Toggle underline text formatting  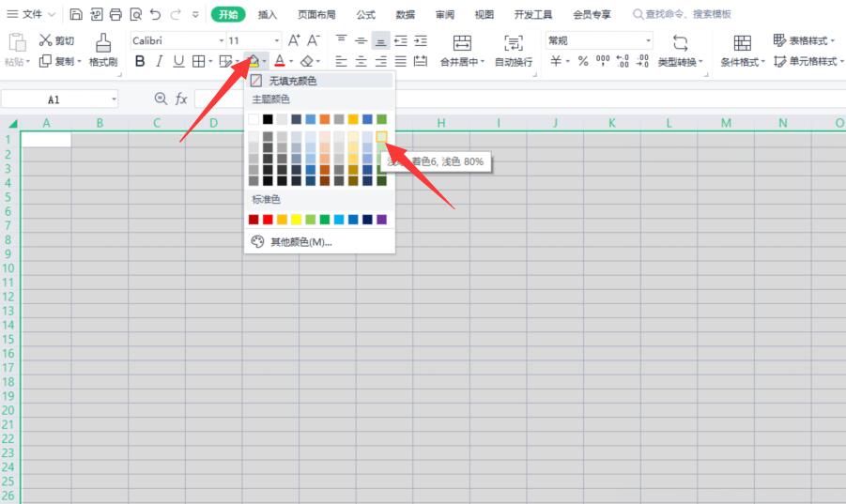178,61
